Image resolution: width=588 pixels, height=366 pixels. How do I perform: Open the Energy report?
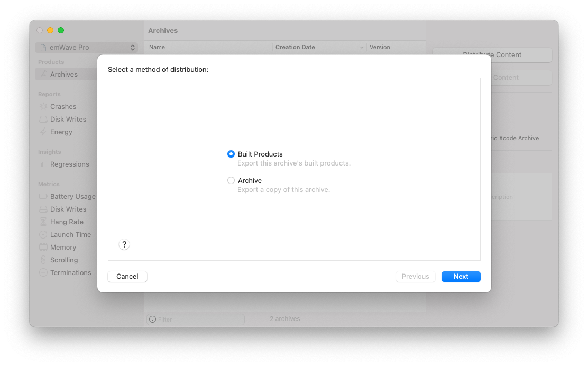pos(61,132)
